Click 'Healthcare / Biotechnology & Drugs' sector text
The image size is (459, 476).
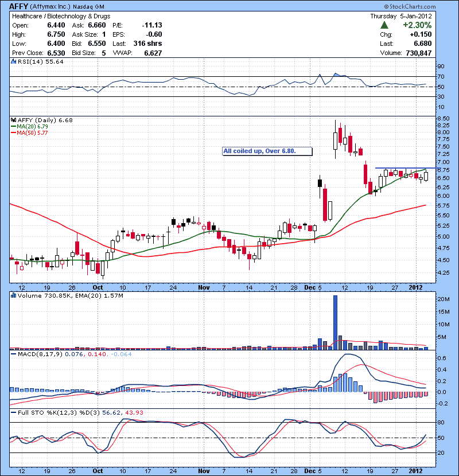click(x=61, y=16)
